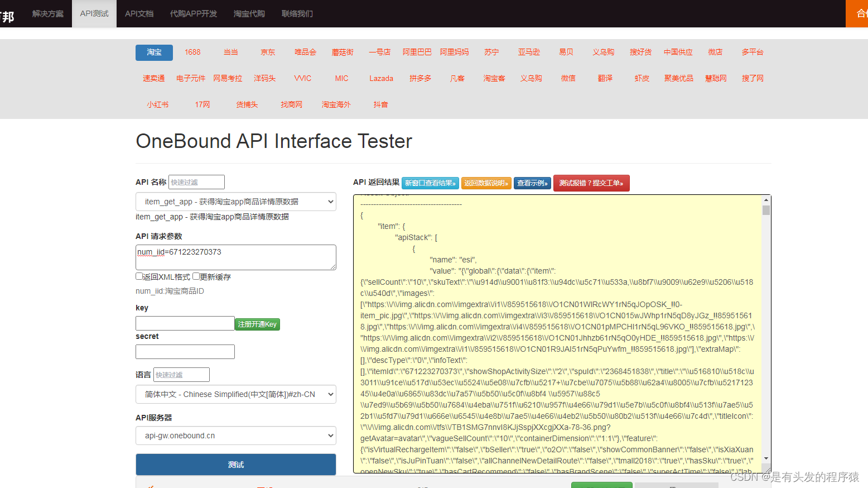Viewport: 868px width, 488px height.
Task: Select the 虾皮 platform link
Action: 642,79
